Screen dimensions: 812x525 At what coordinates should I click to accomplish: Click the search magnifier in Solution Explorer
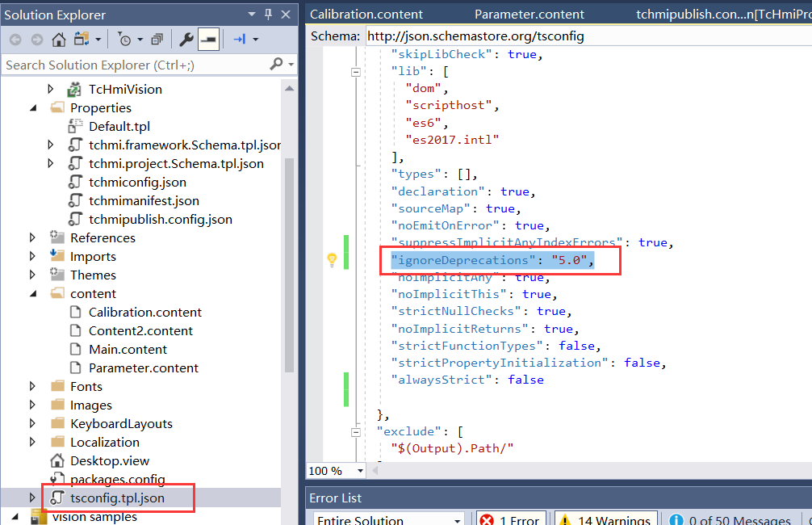click(277, 65)
